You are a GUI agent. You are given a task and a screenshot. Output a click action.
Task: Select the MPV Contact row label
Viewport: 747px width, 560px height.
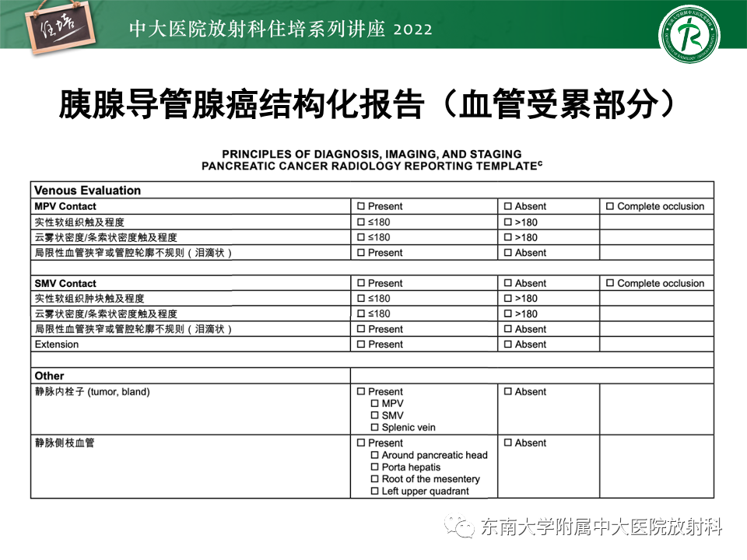pos(65,206)
